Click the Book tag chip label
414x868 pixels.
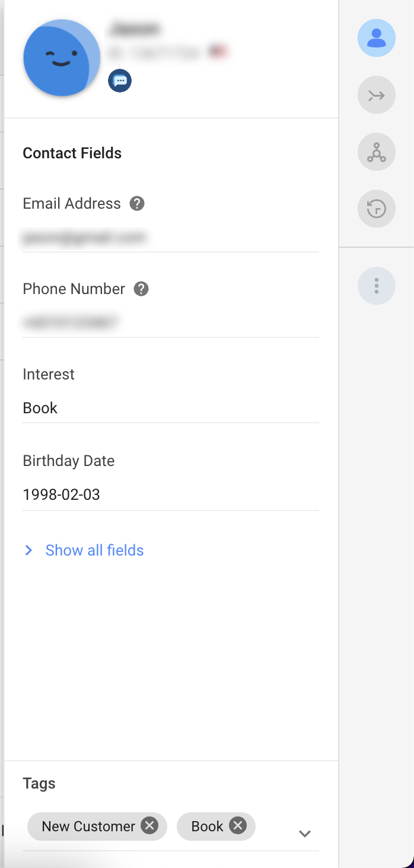point(207,826)
